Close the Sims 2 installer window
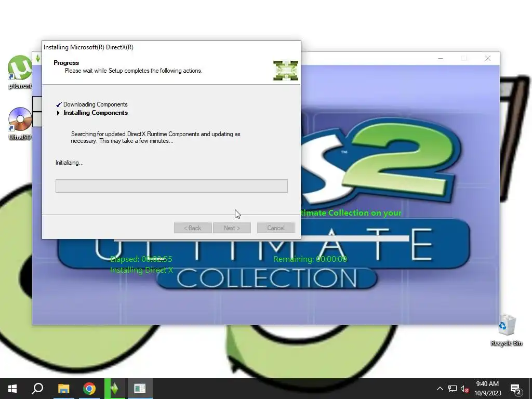The height and width of the screenshot is (399, 532). coord(488,58)
